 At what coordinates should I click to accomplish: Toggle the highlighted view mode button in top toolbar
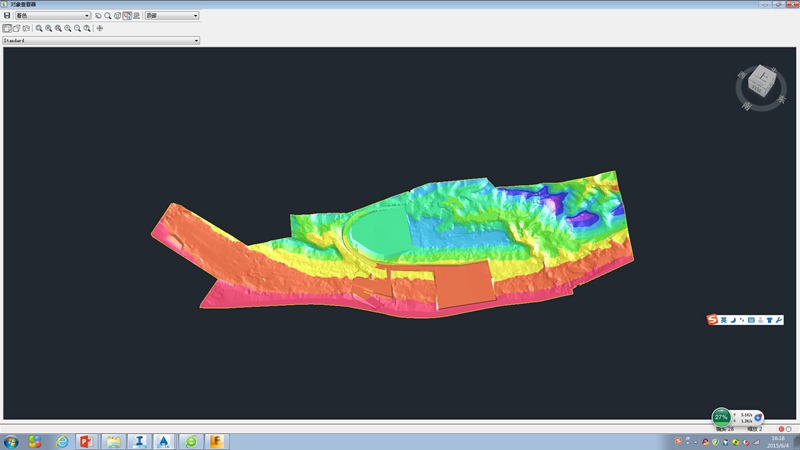(127, 16)
